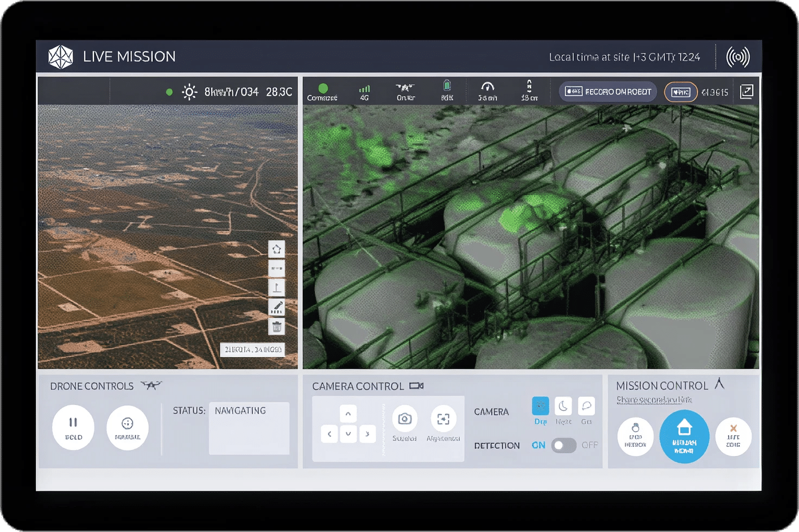This screenshot has height=532, width=799.
Task: Select the first blue camera mode button
Action: (541, 406)
